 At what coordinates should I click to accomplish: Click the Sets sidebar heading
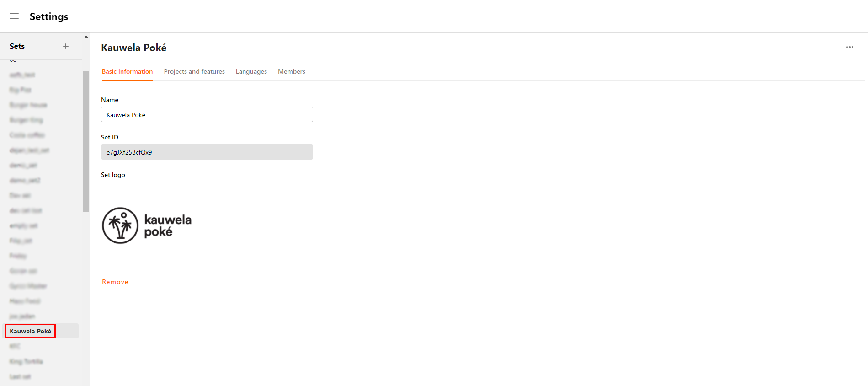pos(17,46)
